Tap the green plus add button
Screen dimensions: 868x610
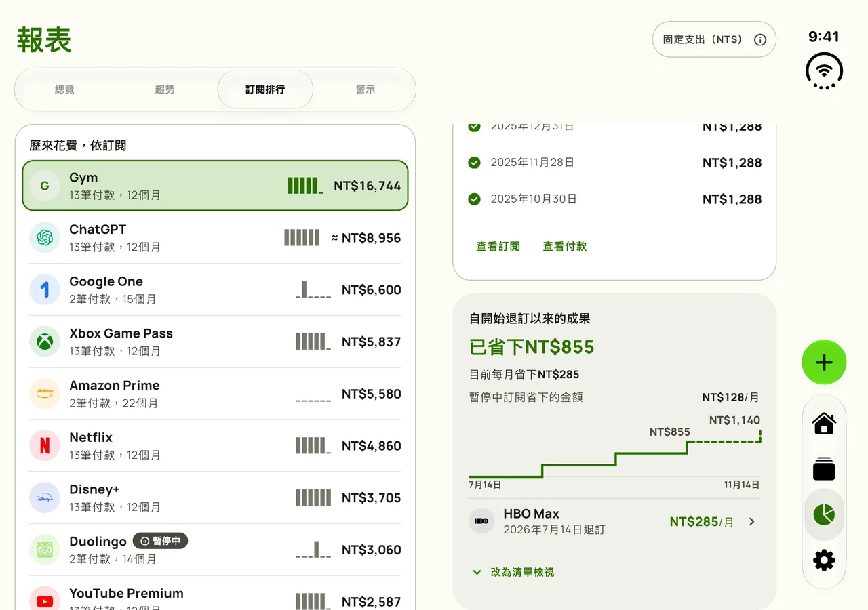click(824, 363)
